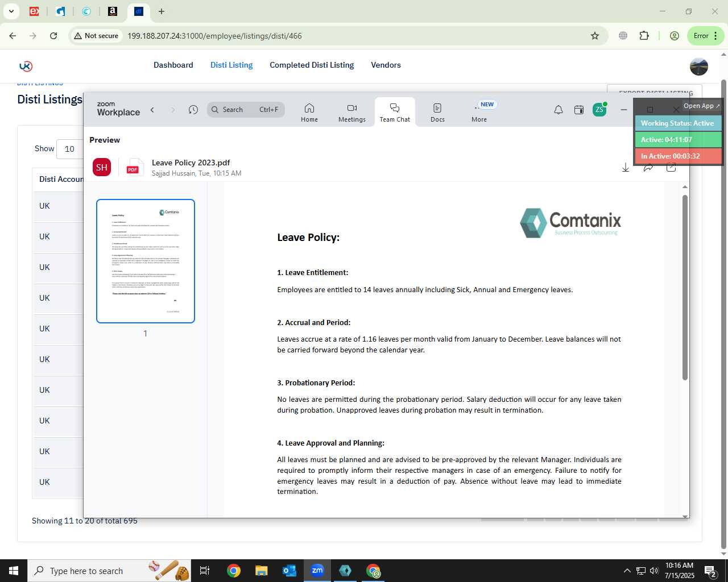The image size is (728, 582).
Task: Click the volume tray icon
Action: tap(654, 571)
